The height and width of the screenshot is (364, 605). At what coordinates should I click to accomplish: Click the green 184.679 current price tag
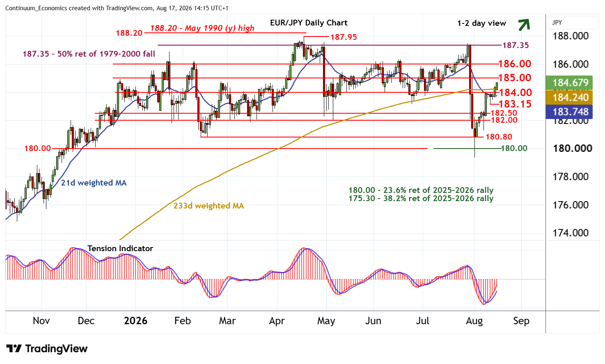click(x=570, y=82)
